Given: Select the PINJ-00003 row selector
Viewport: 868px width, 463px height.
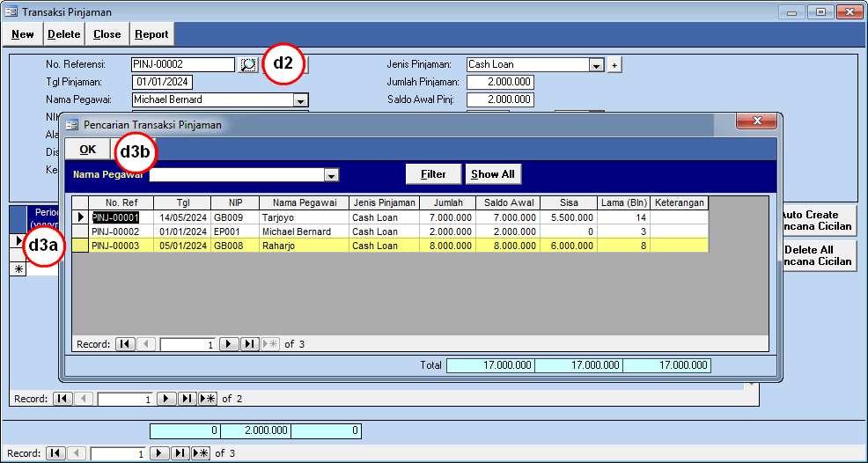Looking at the screenshot, I should (x=80, y=246).
